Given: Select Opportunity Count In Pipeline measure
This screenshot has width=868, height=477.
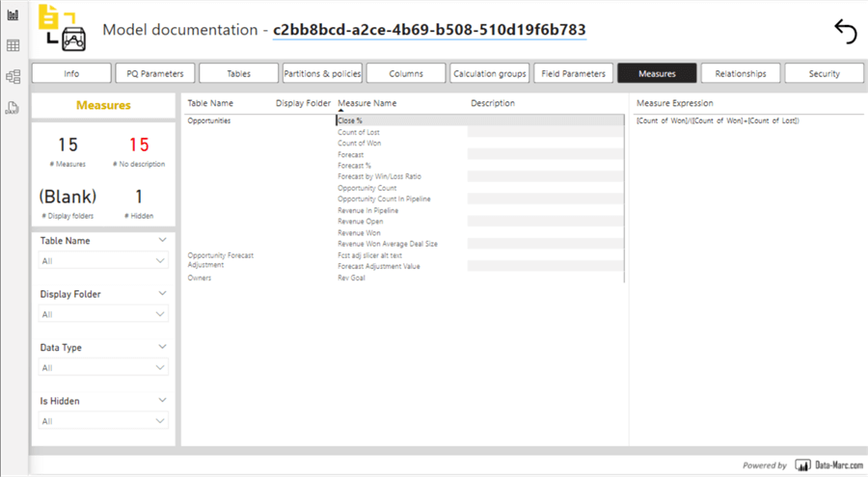Looking at the screenshot, I should 384,199.
